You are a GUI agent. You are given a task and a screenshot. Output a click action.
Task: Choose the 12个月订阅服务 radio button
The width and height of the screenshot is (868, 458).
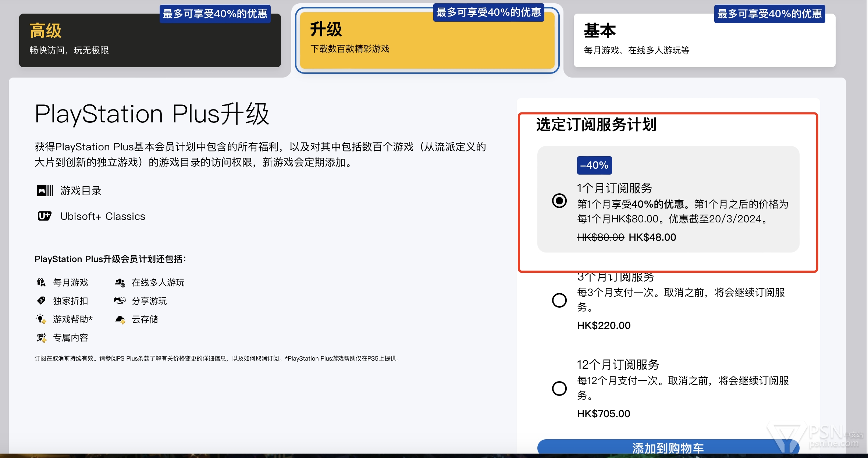pyautogui.click(x=559, y=388)
